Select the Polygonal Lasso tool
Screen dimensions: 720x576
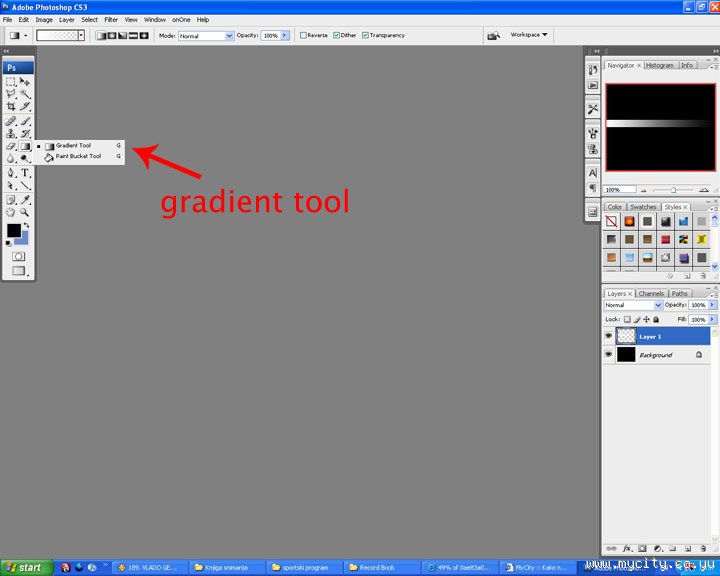point(11,95)
